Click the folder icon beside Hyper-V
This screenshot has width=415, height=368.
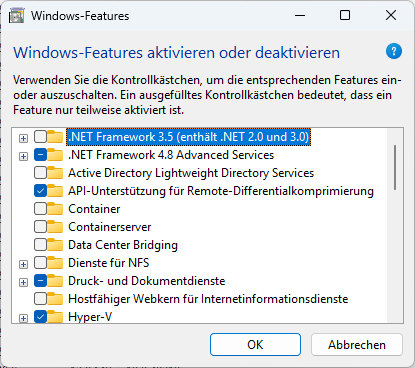(x=55, y=317)
